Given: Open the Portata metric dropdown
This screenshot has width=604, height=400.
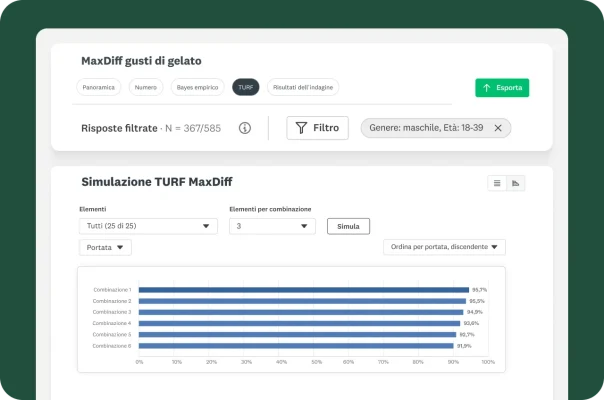Looking at the screenshot, I should 105,247.
